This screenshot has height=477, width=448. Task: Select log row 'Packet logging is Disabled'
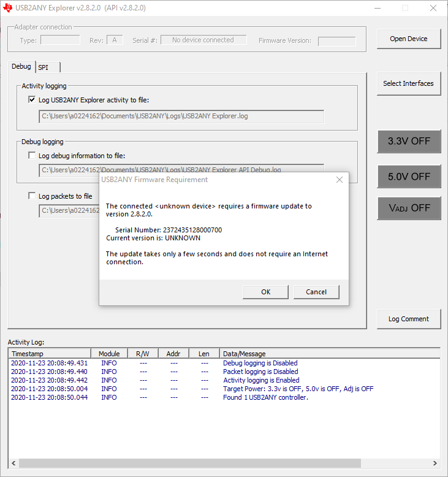coord(224,372)
